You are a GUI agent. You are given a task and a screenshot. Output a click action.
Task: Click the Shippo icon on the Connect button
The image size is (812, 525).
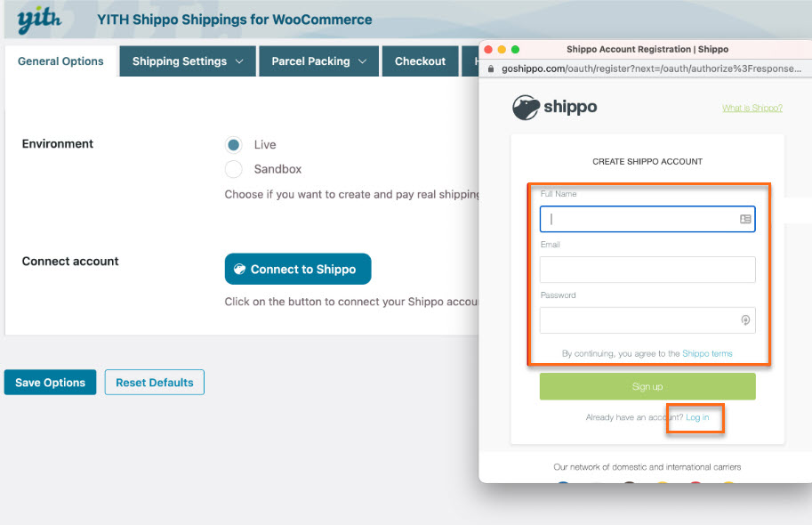click(239, 270)
